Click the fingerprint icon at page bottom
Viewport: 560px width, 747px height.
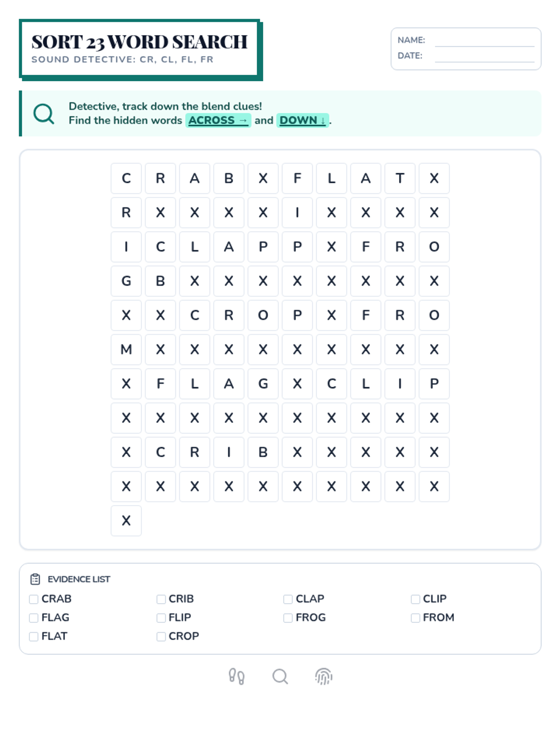(x=323, y=676)
